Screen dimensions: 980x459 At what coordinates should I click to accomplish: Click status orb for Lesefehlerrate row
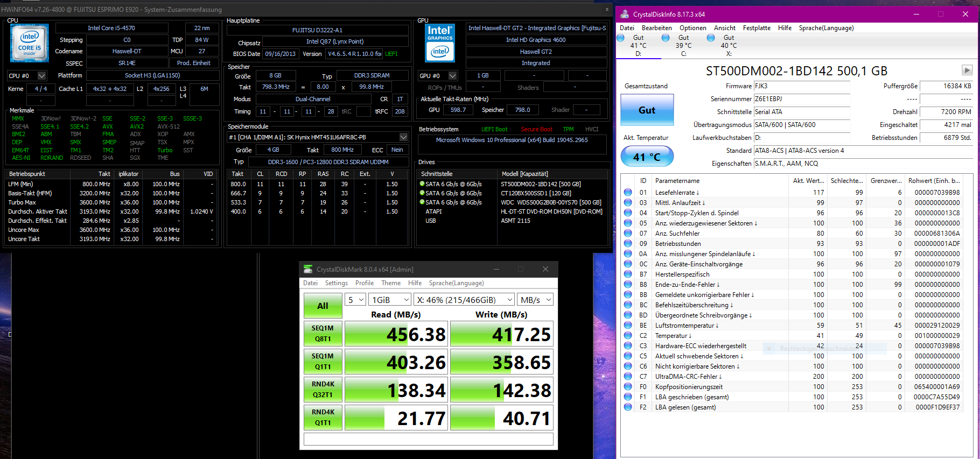click(x=628, y=192)
